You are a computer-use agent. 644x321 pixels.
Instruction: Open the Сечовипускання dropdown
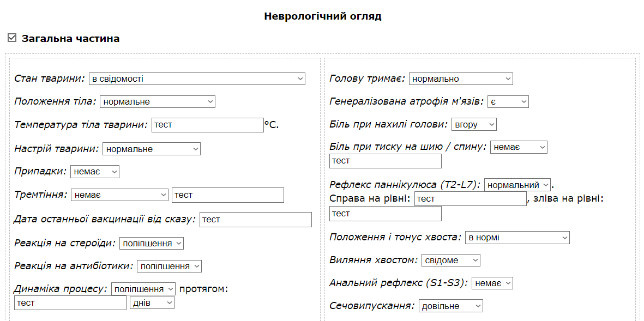(x=451, y=306)
